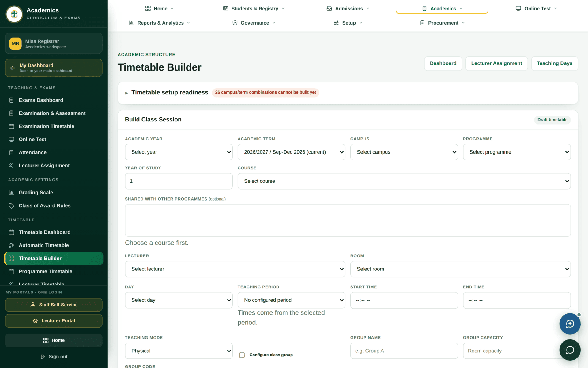Open Programme Timetable in sidebar
This screenshot has width=588, height=368.
point(54,271)
